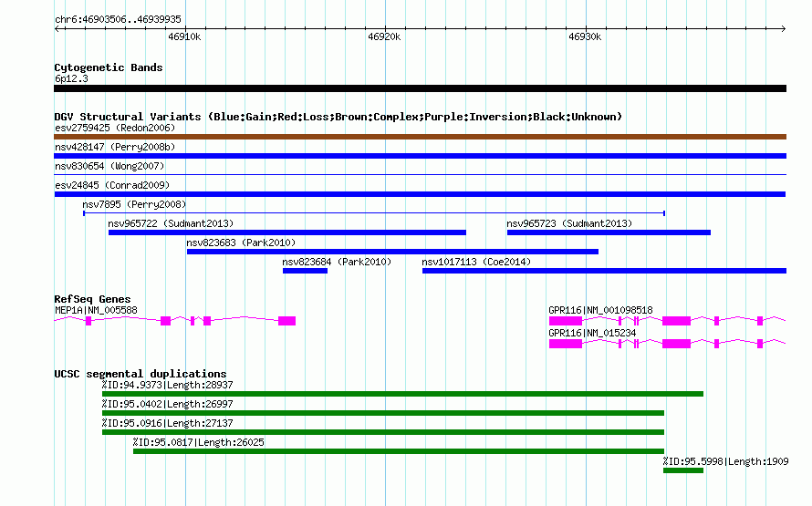Image resolution: width=812 pixels, height=506 pixels.
Task: Click the 46930k ruler tick label
Action: click(x=585, y=36)
